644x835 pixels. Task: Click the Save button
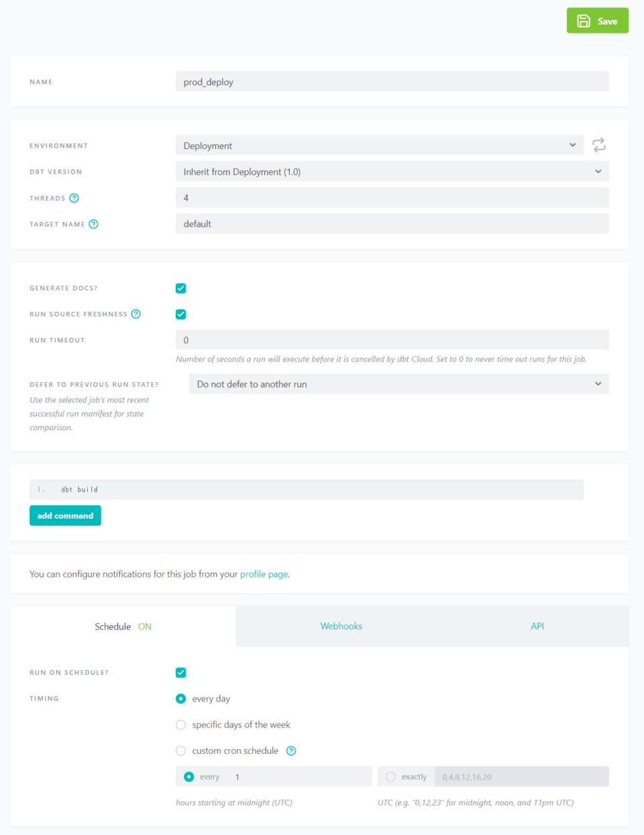597,21
